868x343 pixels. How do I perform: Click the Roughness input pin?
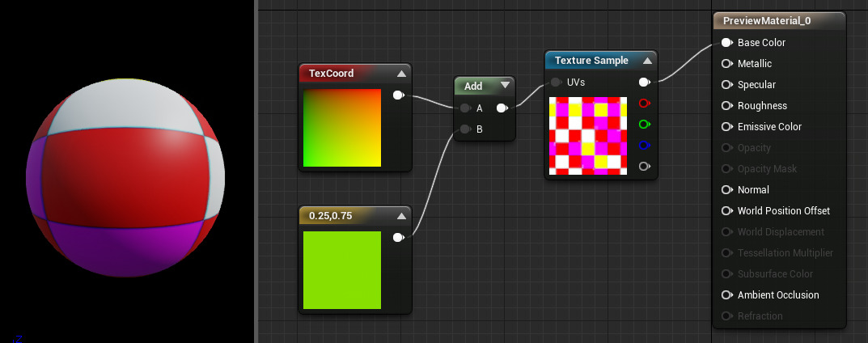pyautogui.click(x=726, y=106)
